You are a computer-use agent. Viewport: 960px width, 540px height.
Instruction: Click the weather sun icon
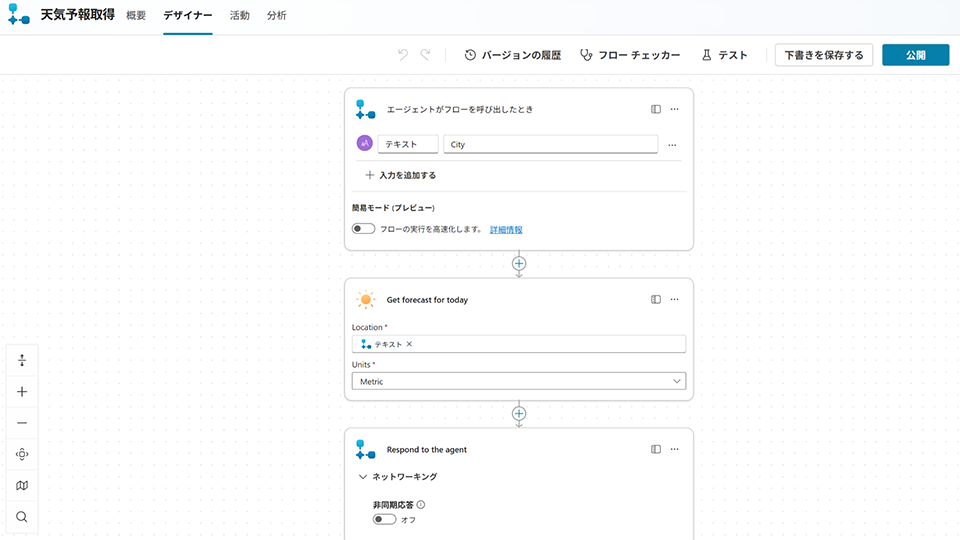[x=366, y=299]
